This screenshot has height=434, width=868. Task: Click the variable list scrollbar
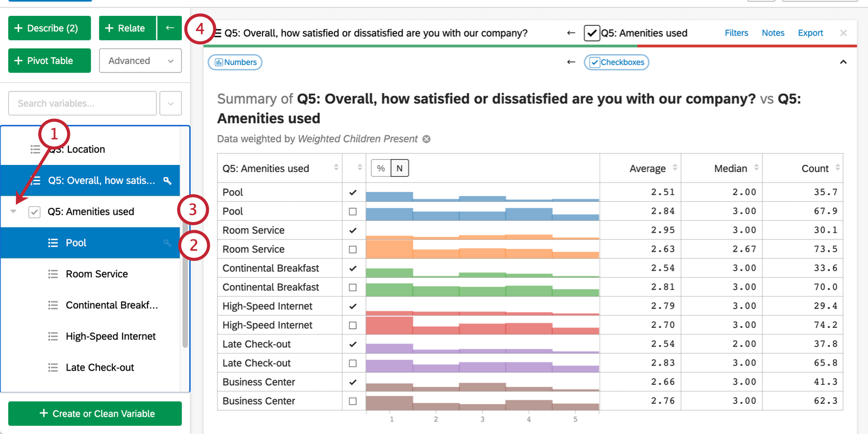point(185,286)
